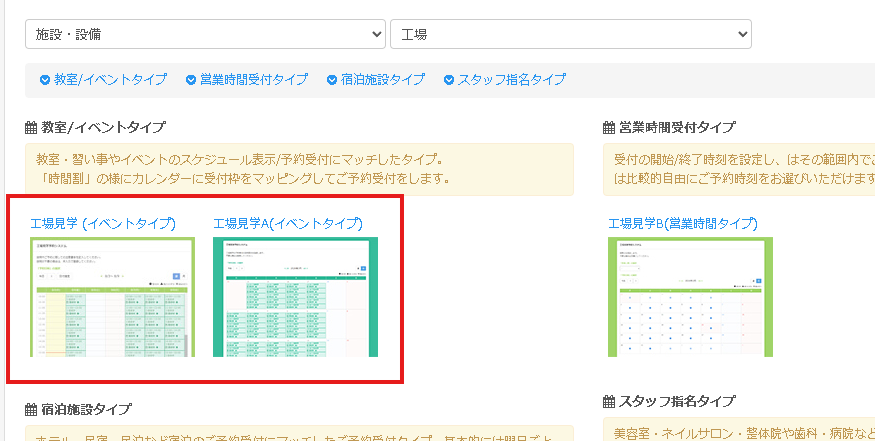Screen dimensions: 875x441
Task: Click the calendar icon beside スタッフ指名タイプ heading
Action: (609, 401)
